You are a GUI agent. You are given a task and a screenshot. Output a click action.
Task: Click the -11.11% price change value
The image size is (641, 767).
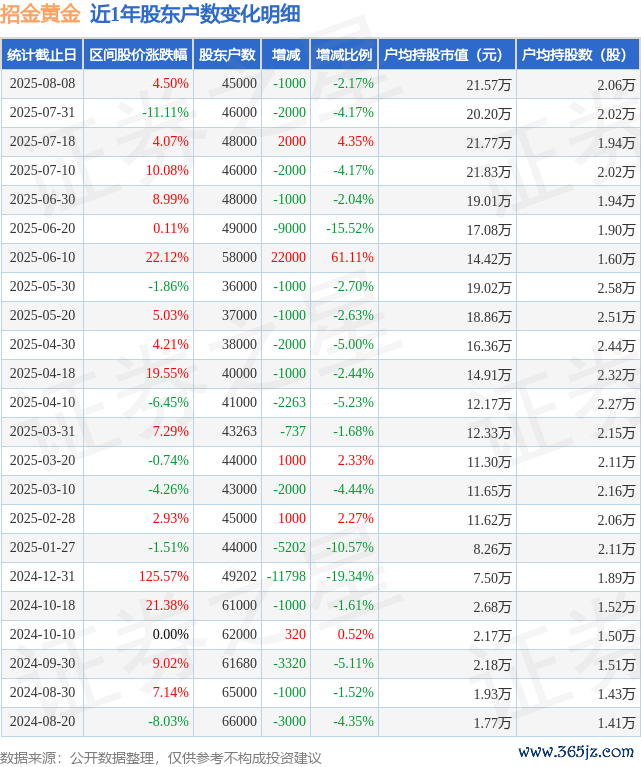pyautogui.click(x=165, y=113)
